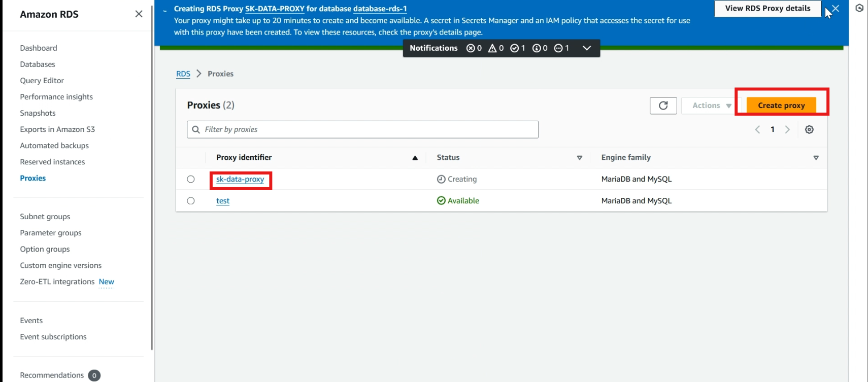Screen dimensions: 868x382
Task: Collapse the blue banner with the left toggle
Action: [165, 10]
